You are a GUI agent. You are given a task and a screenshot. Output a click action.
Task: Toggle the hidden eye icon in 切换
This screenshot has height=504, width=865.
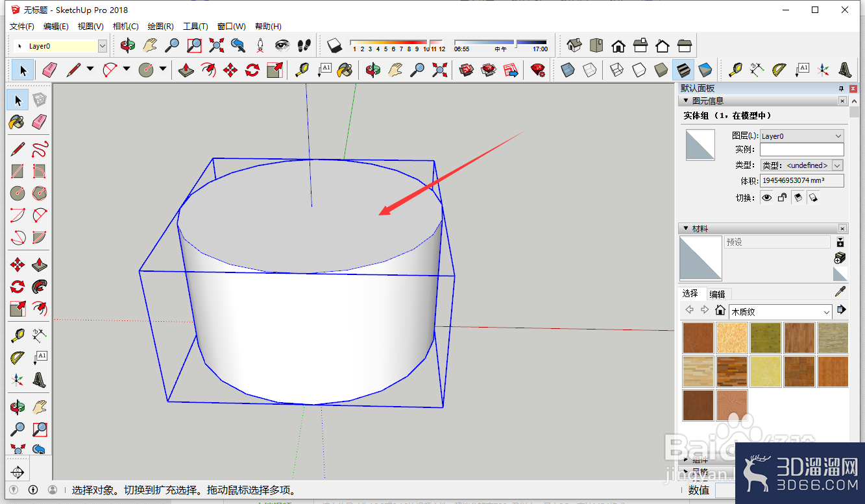point(767,198)
